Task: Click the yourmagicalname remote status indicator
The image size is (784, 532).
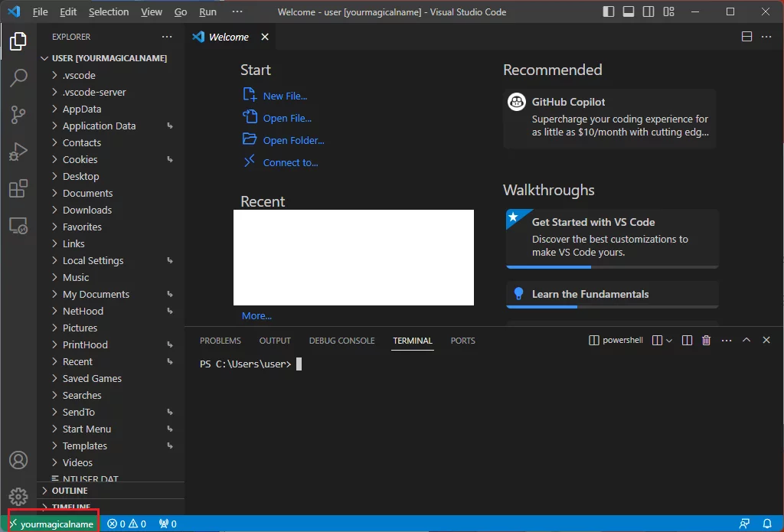Action: pyautogui.click(x=53, y=524)
